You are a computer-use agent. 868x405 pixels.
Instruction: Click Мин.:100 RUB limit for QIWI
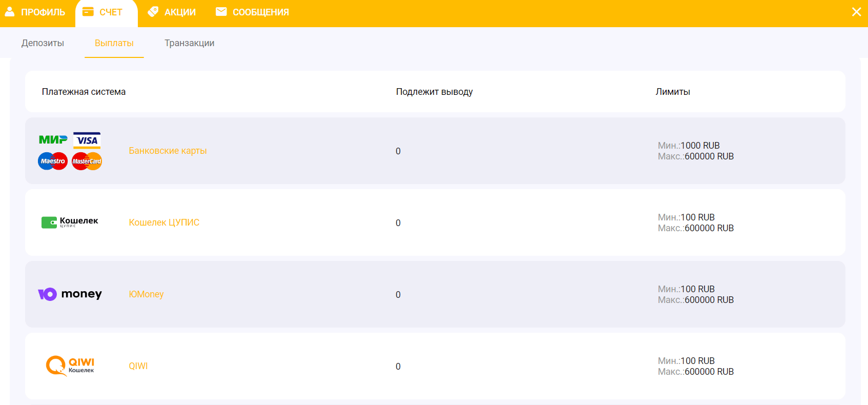point(686,361)
